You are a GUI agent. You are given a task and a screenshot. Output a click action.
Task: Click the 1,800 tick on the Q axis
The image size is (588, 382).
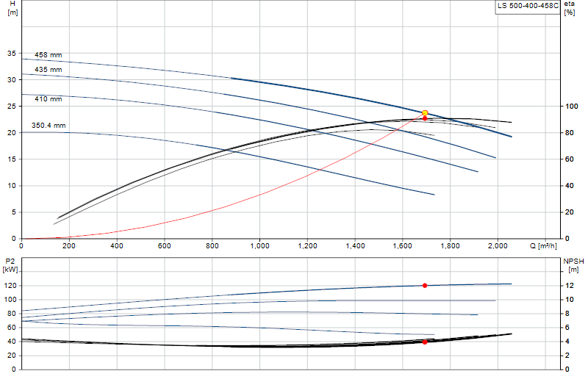click(451, 246)
